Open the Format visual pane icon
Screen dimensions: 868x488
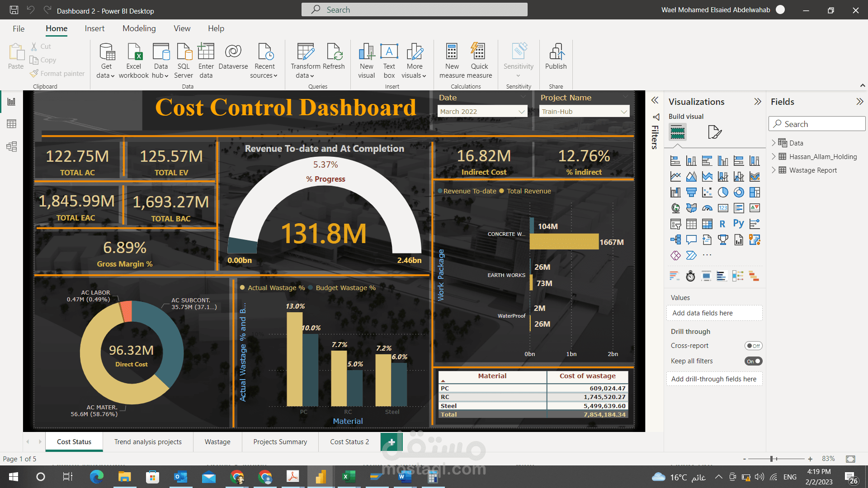click(714, 132)
